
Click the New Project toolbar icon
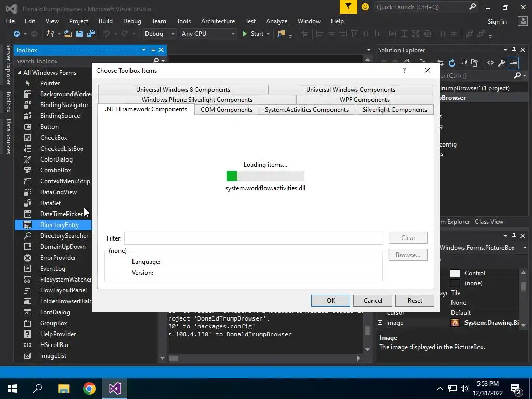point(50,34)
